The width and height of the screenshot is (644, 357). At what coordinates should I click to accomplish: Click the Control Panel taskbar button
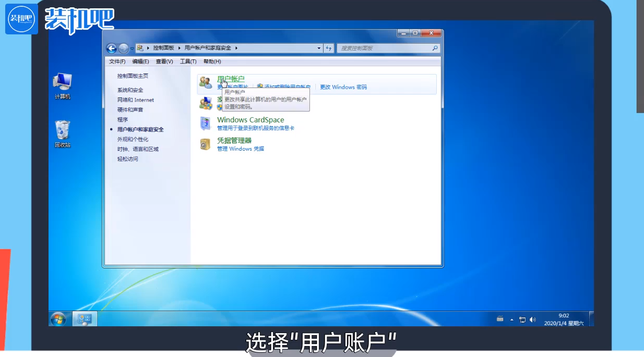[x=85, y=319]
